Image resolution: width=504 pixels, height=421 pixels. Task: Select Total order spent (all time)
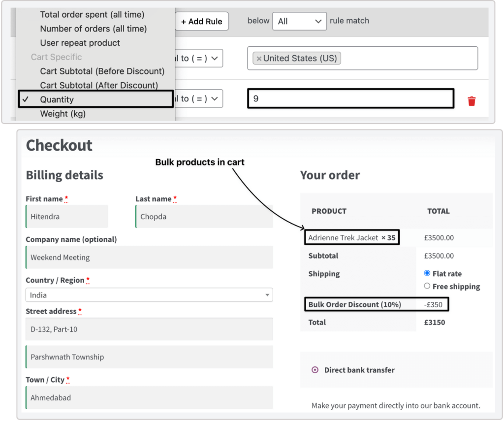pos(92,15)
